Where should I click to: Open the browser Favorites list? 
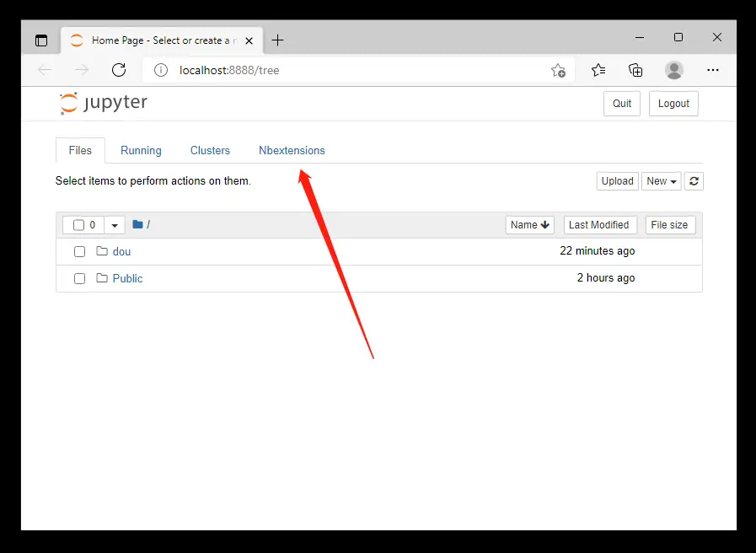tap(598, 70)
